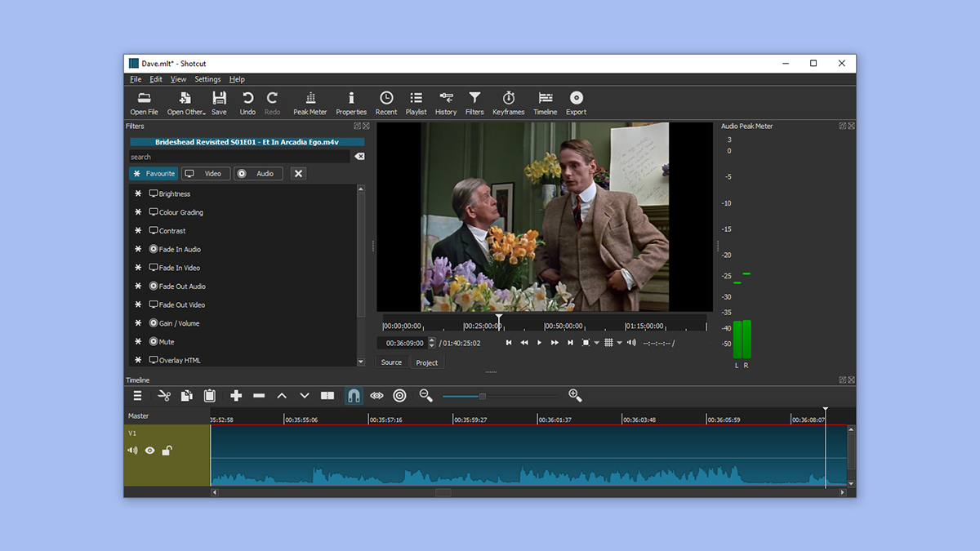Zoom out the timeline with the magnifier

[x=425, y=396]
